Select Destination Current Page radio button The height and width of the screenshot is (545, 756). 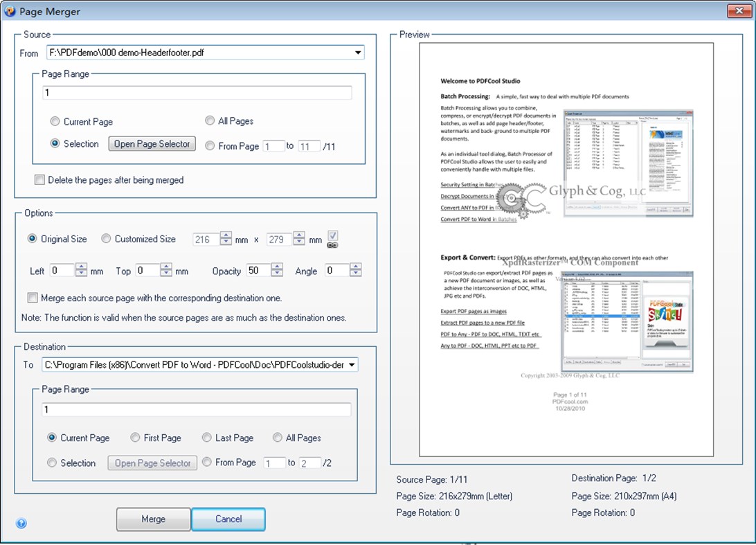[x=52, y=438]
